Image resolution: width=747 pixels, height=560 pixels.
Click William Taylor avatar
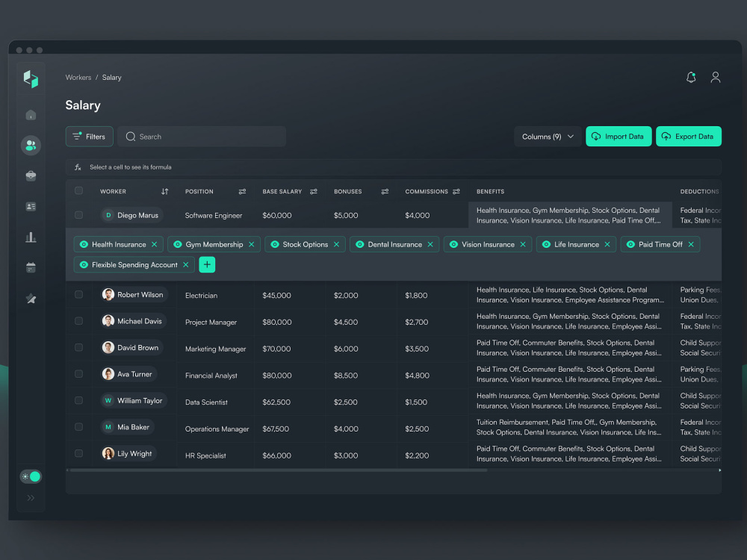click(x=108, y=400)
